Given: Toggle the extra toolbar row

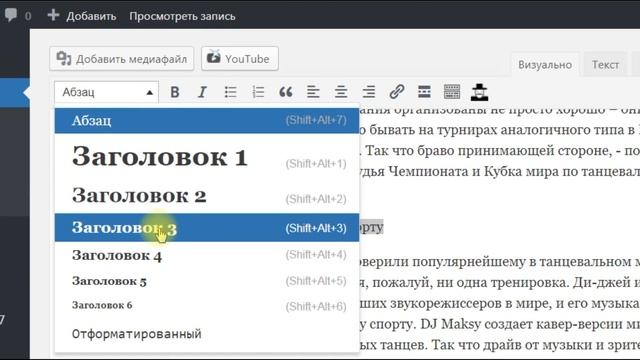Looking at the screenshot, I should [452, 92].
